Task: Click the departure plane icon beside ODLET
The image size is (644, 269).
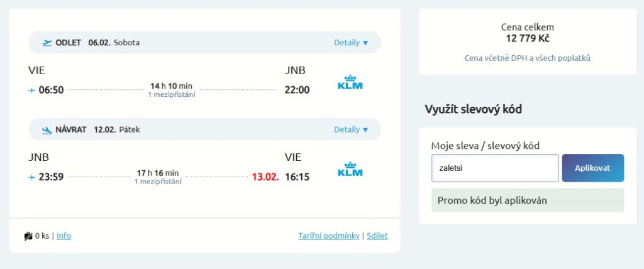Action: (x=47, y=43)
